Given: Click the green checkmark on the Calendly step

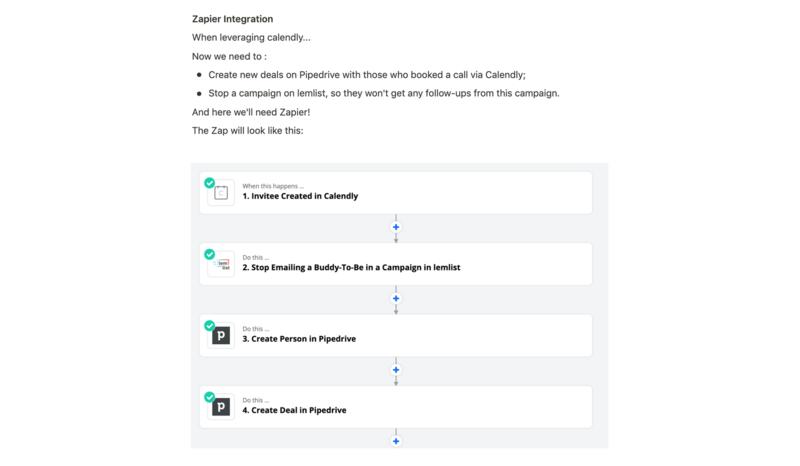Looking at the screenshot, I should point(209,183).
